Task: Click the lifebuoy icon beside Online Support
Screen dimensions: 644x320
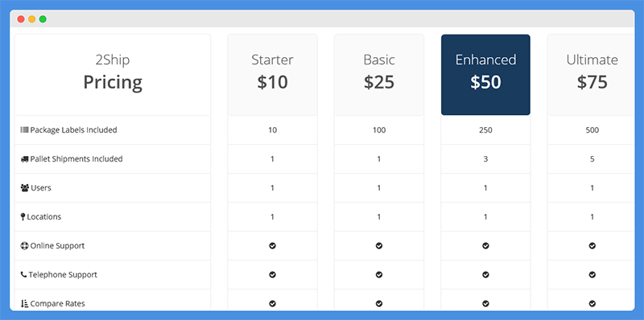Action: [x=24, y=246]
